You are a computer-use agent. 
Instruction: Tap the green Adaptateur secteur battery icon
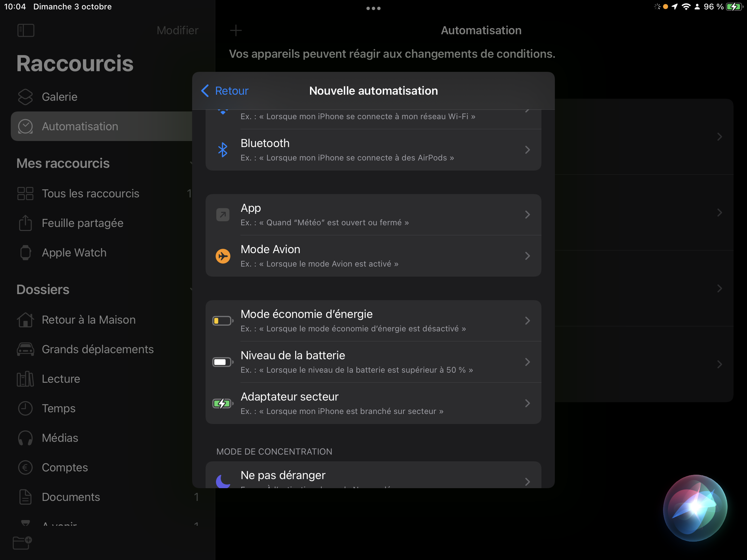(223, 403)
